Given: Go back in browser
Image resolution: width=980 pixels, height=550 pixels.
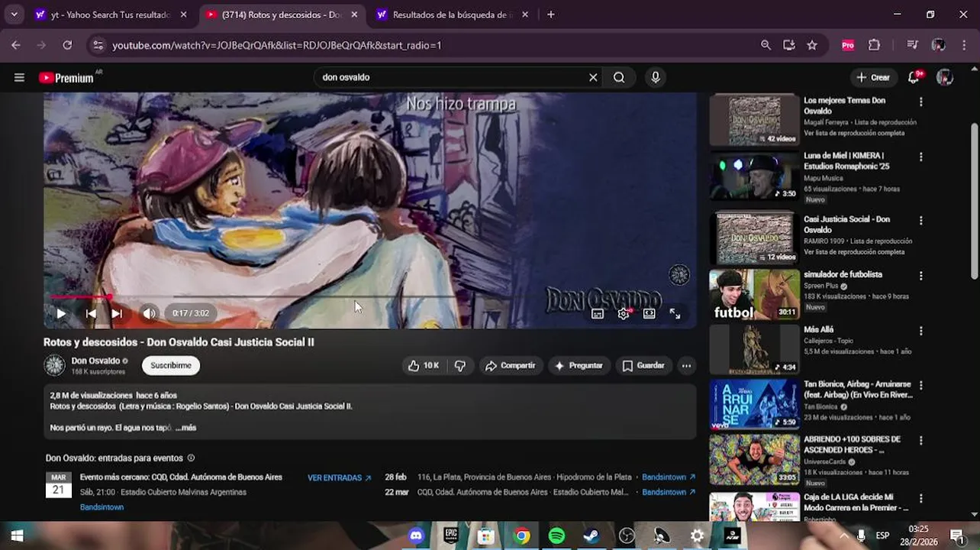Looking at the screenshot, I should [x=16, y=45].
